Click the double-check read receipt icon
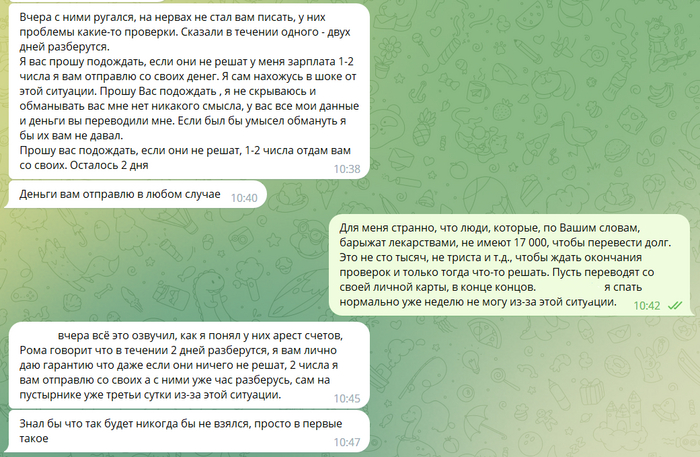The width and height of the screenshot is (700, 457). pyautogui.click(x=675, y=305)
